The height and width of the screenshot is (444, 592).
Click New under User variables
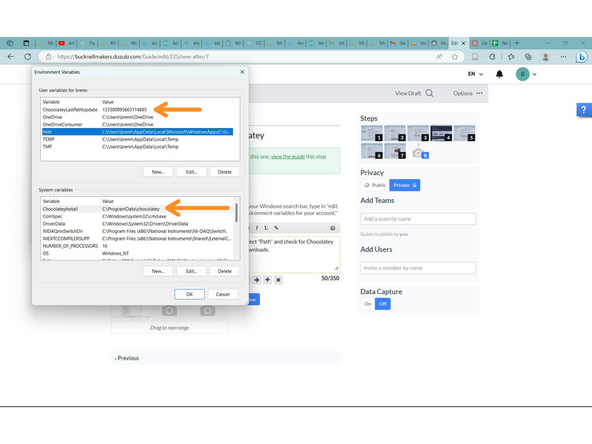click(x=158, y=172)
